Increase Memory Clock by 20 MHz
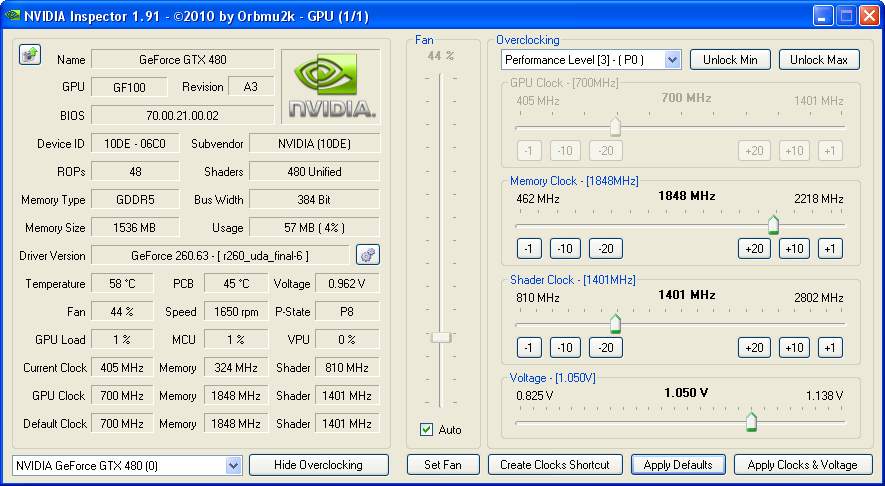 (754, 249)
